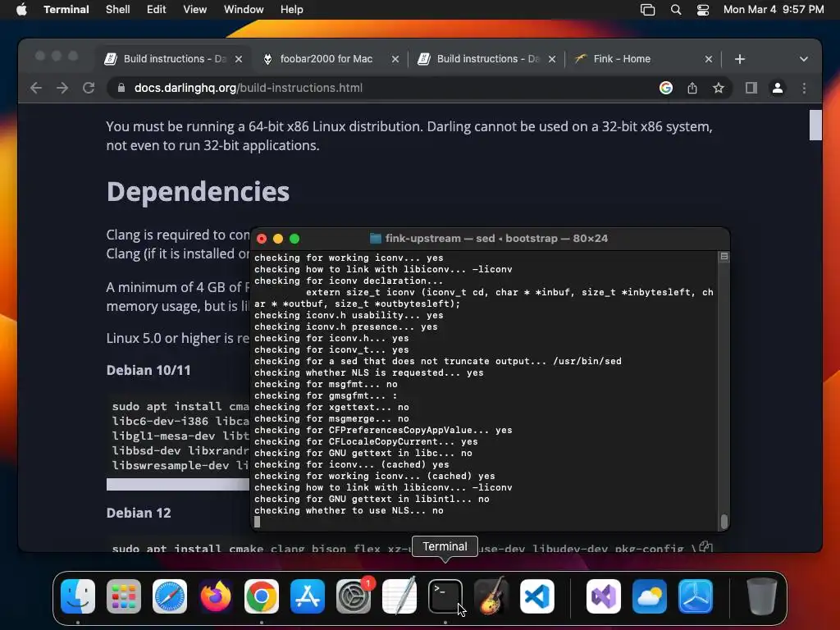Switch to foobar2000 for Mac tab
840x630 pixels.
point(326,59)
